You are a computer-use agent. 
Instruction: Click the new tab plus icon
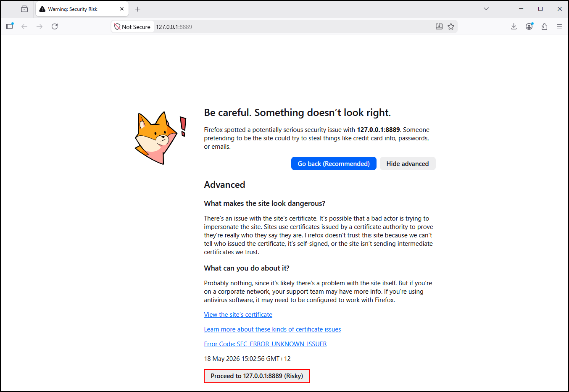[137, 9]
